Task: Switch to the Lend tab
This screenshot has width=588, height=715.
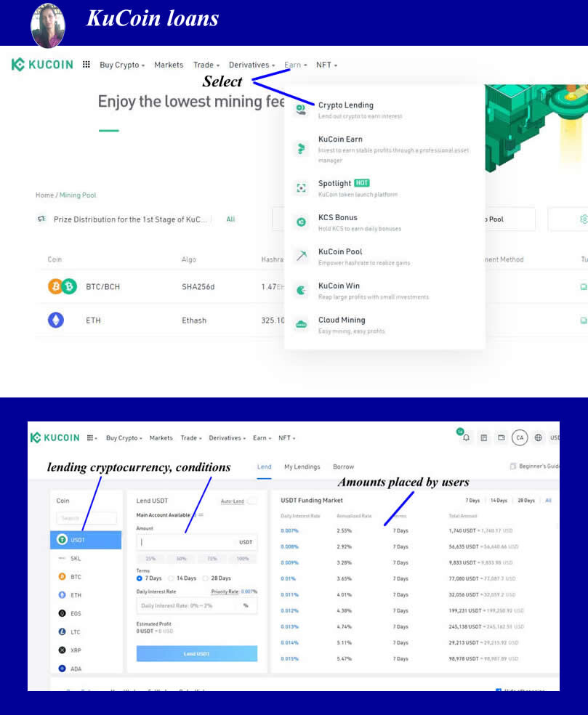Action: pos(264,466)
